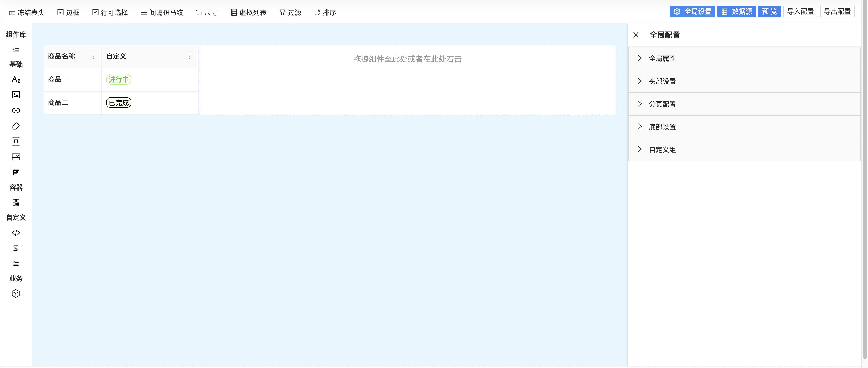868x368 pixels.
Task: Open the 排序 sort menu
Action: (325, 12)
